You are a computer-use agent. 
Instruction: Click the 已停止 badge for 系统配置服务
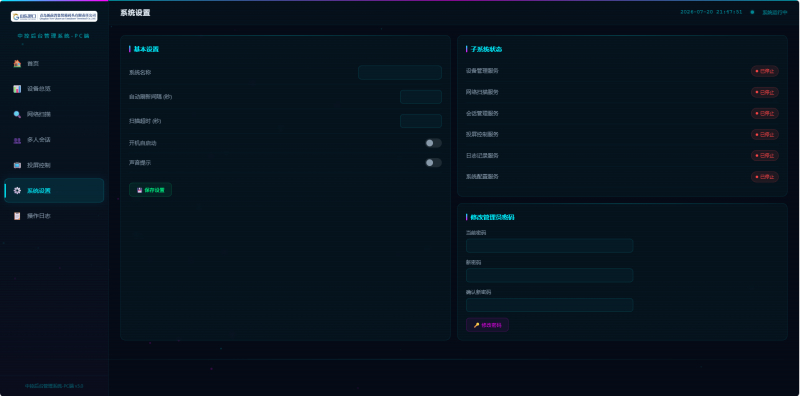[765, 177]
